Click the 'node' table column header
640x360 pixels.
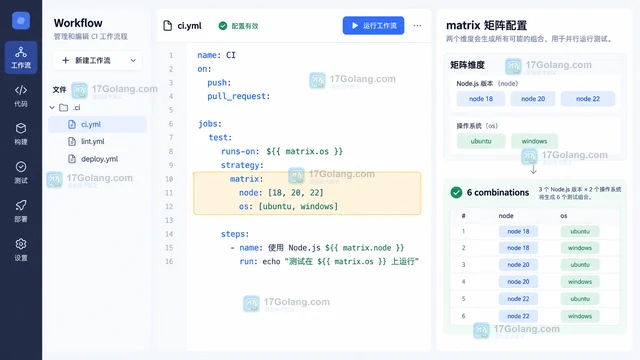coord(506,216)
